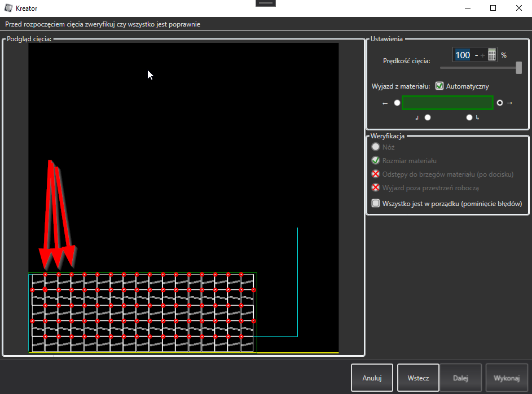This screenshot has height=394, width=532.
Task: Click the cutting speed value field
Action: 463,55
